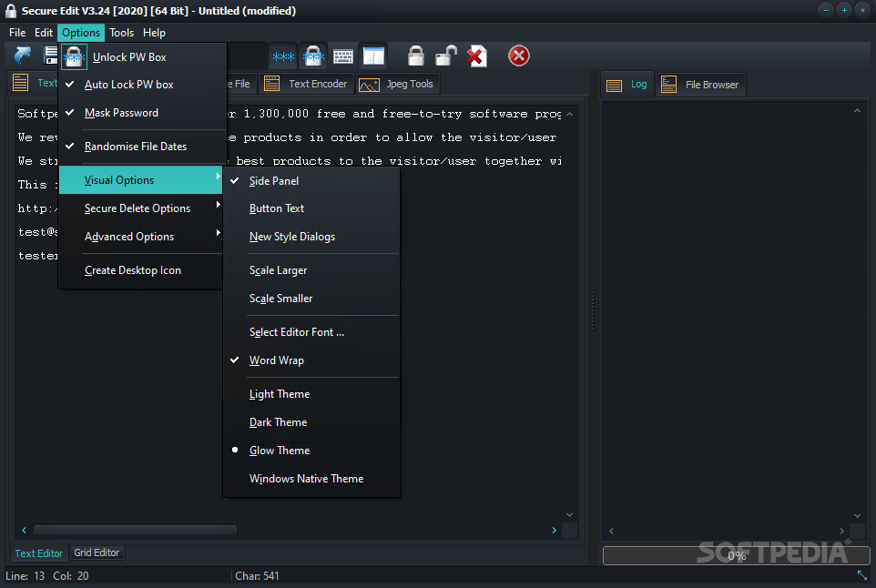This screenshot has height=588, width=876.
Task: Click the editor scroll left arrow
Action: [x=24, y=530]
